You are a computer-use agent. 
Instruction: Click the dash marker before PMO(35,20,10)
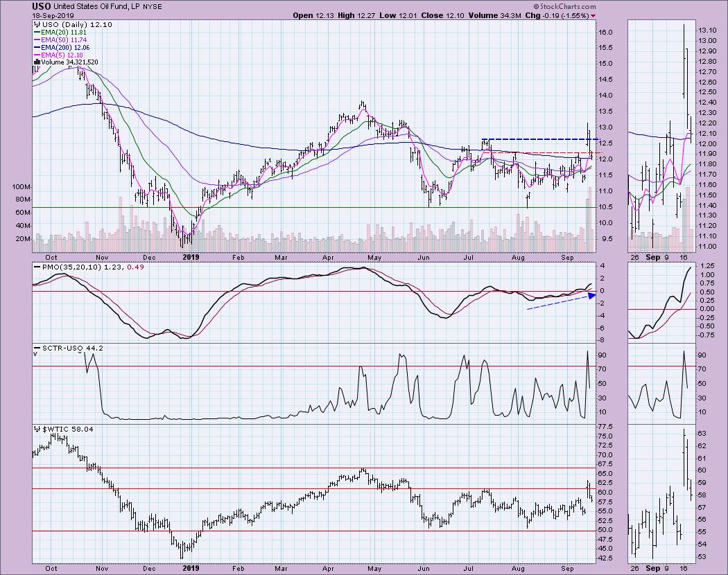click(x=37, y=267)
